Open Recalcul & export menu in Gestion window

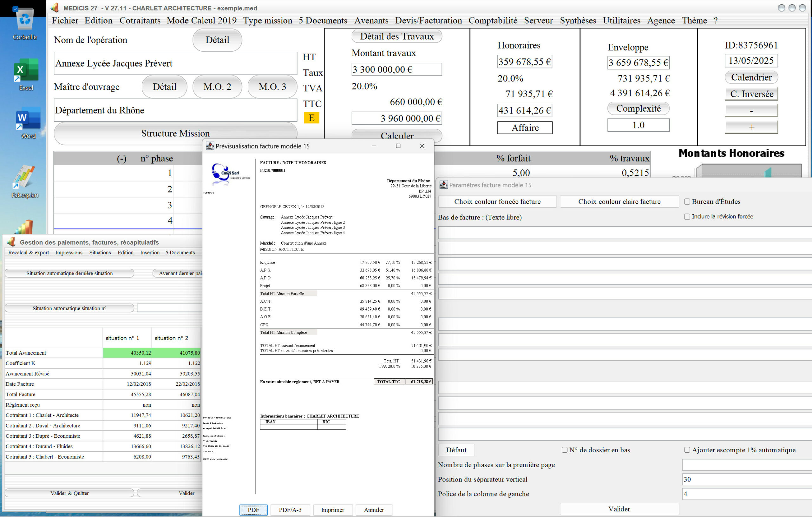tap(29, 252)
